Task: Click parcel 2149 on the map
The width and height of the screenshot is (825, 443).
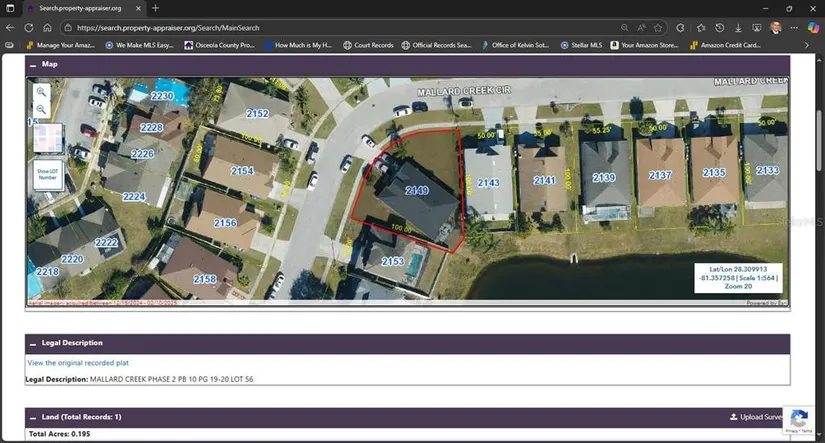Action: (x=416, y=191)
